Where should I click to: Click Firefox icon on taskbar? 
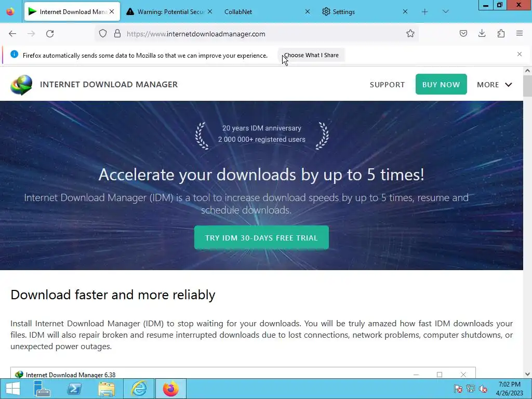[x=170, y=389]
